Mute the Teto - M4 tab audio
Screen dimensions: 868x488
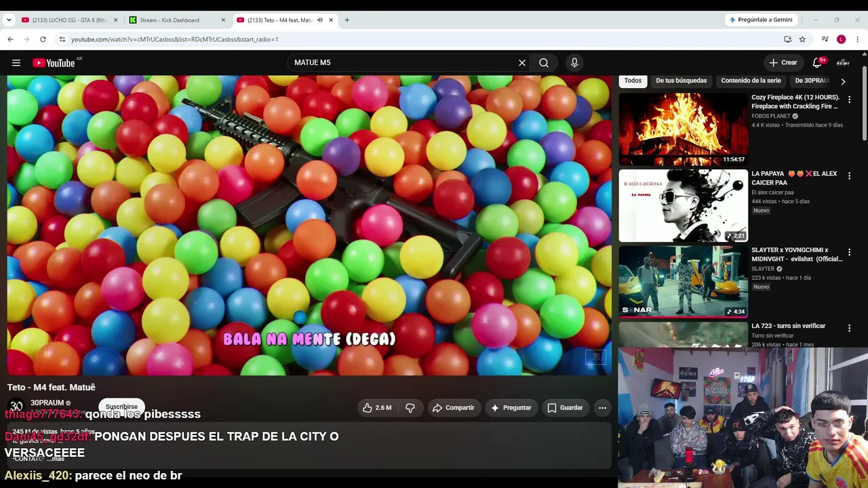click(320, 20)
